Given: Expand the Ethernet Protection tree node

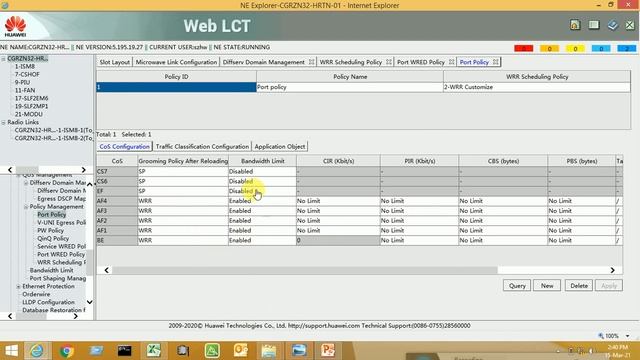Looking at the screenshot, I should 18,287.
